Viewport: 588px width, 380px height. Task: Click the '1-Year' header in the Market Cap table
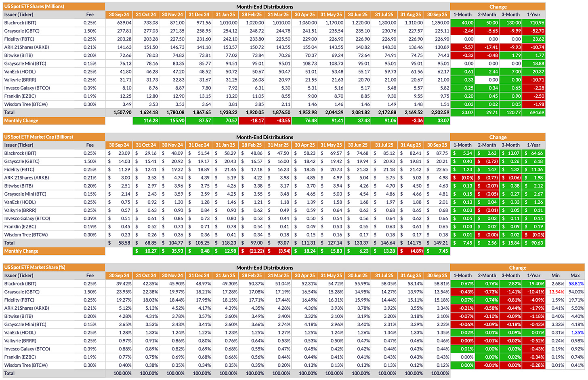(x=533, y=145)
